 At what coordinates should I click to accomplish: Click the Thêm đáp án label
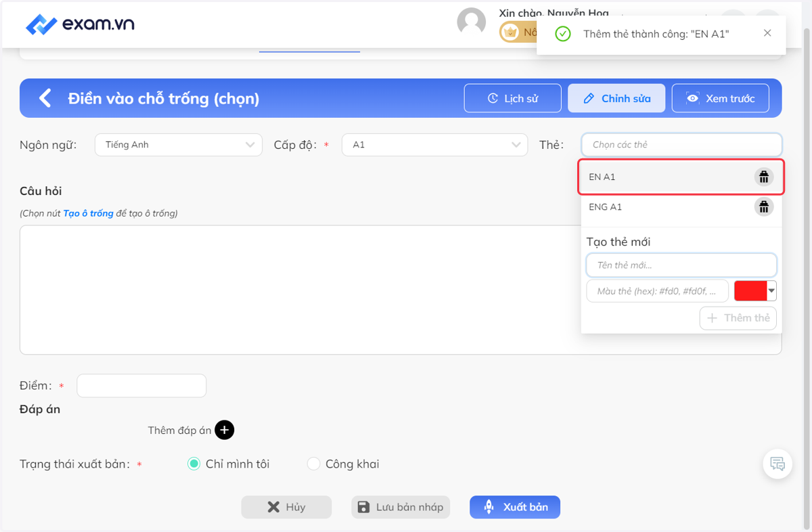click(179, 430)
